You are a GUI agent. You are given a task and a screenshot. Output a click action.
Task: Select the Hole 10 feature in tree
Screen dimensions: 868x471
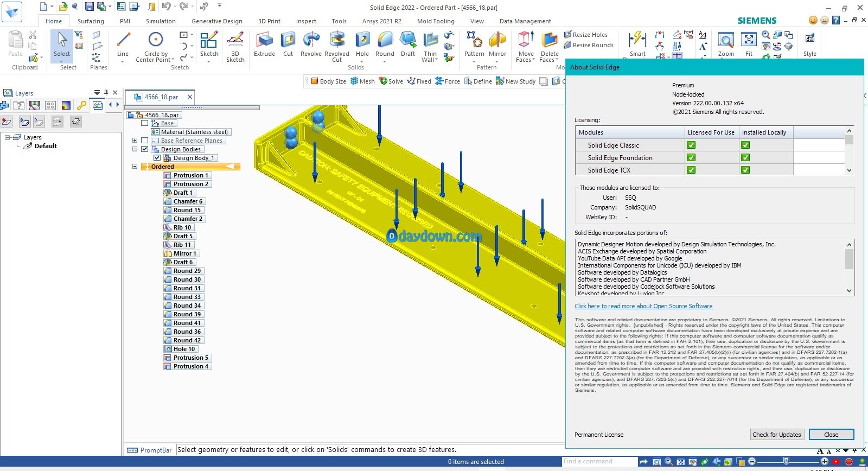[x=180, y=349]
